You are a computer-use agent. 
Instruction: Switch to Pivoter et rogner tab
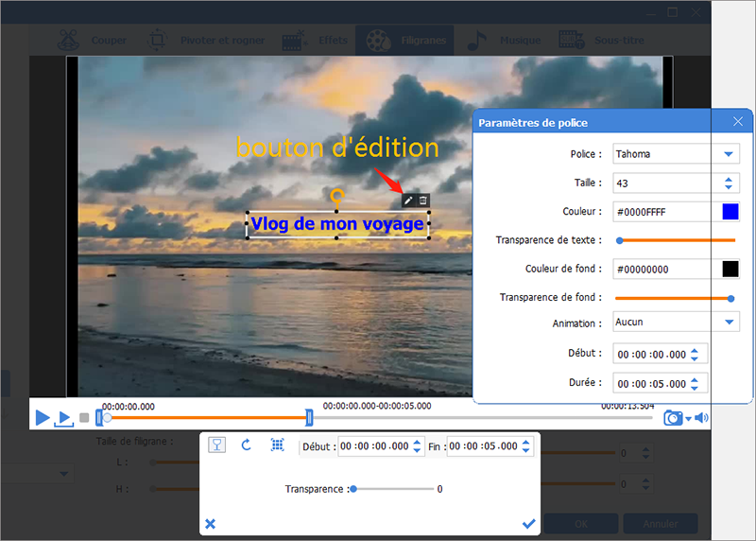[206, 41]
